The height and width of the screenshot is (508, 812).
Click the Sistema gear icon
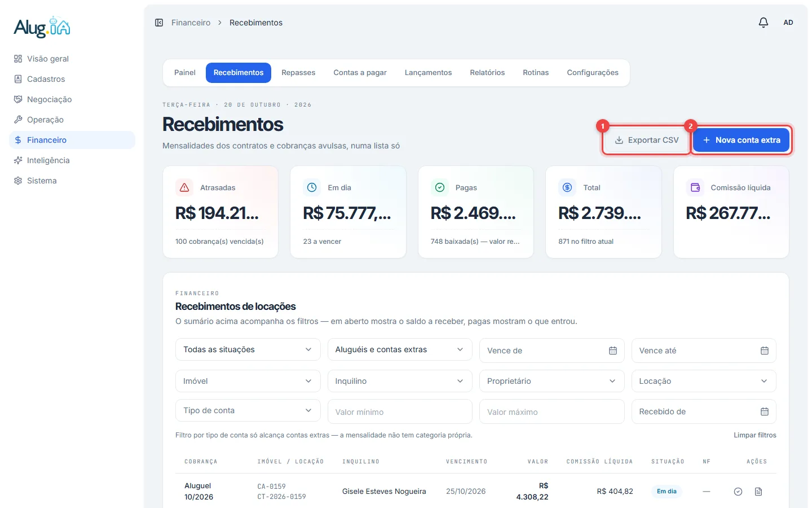(18, 181)
